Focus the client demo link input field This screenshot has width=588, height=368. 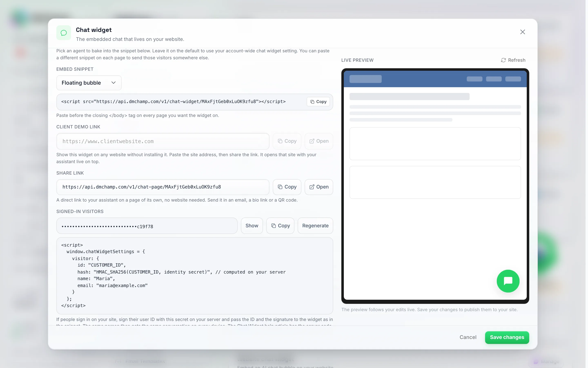pyautogui.click(x=163, y=141)
